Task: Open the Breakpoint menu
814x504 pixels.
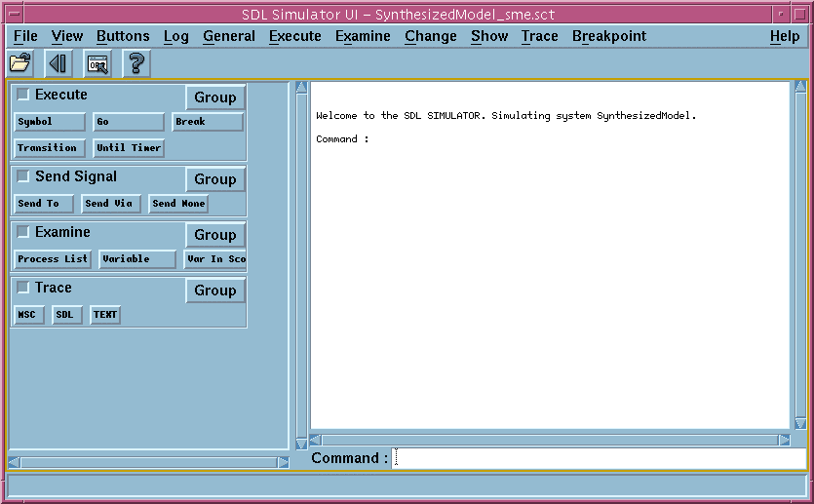Action: (x=609, y=36)
